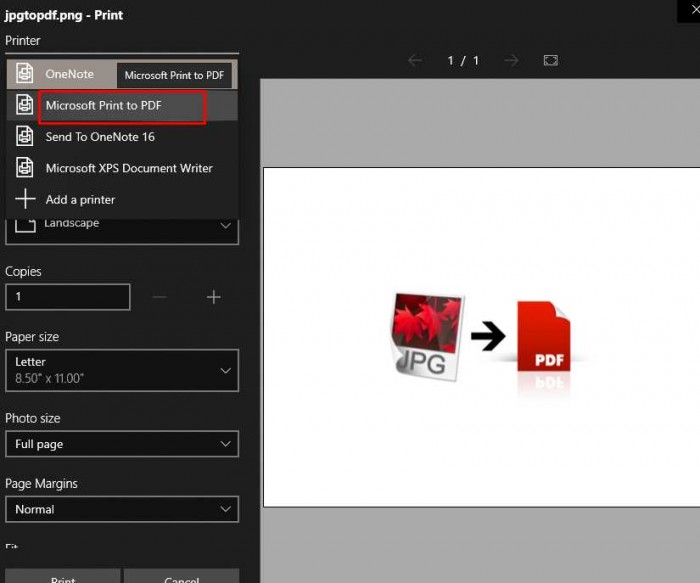Increase copies with plus button
700x583 pixels.
pyautogui.click(x=213, y=297)
